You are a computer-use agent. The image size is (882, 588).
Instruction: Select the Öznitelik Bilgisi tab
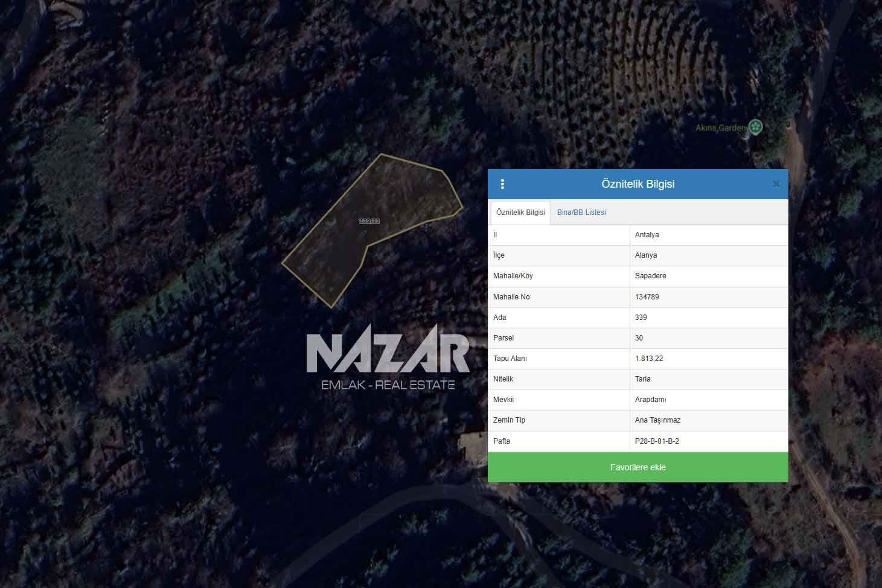pyautogui.click(x=520, y=213)
